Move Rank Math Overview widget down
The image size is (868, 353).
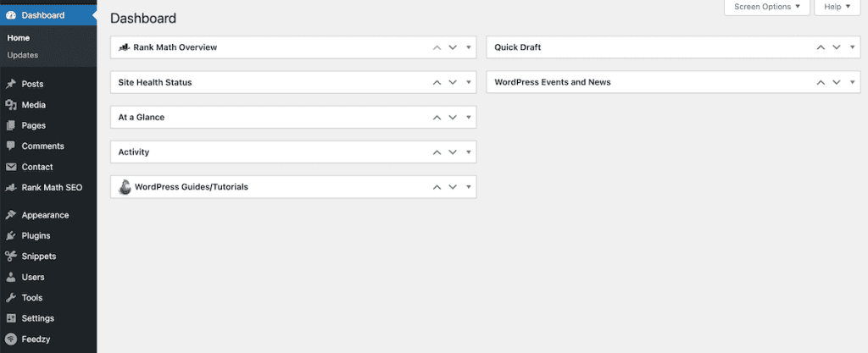click(x=453, y=47)
